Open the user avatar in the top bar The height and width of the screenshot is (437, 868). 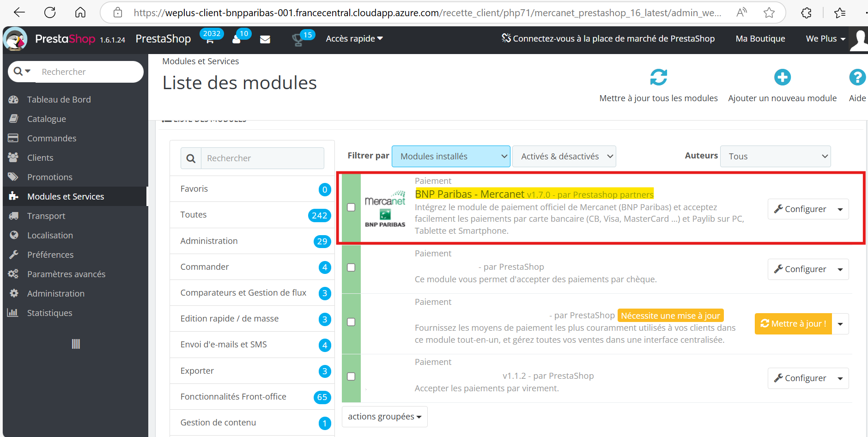click(859, 40)
